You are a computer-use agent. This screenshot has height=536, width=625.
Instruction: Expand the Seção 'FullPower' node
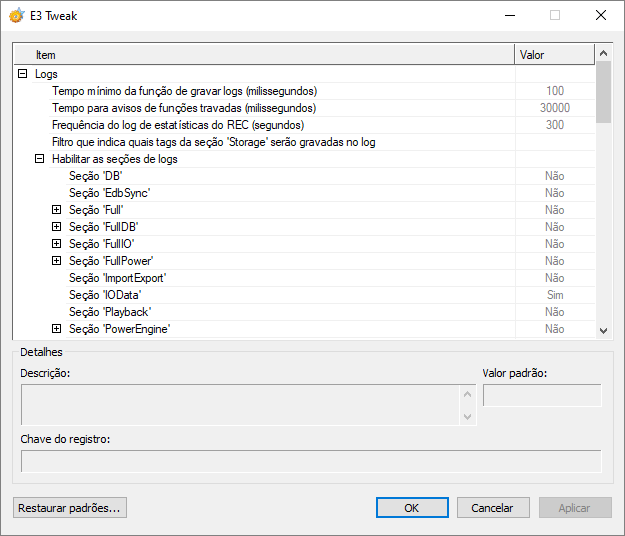(x=57, y=261)
